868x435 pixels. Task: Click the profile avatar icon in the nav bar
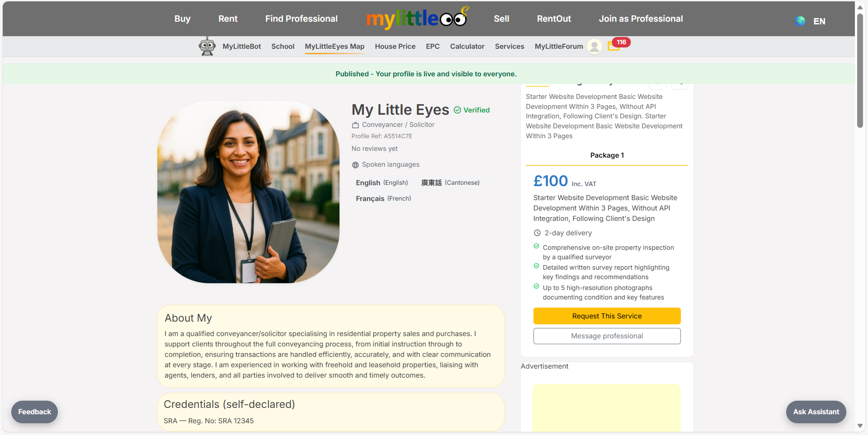594,47
